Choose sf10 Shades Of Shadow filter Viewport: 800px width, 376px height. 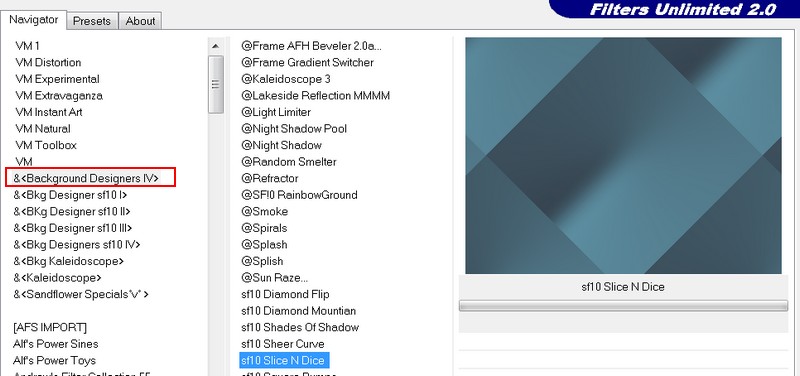point(300,327)
